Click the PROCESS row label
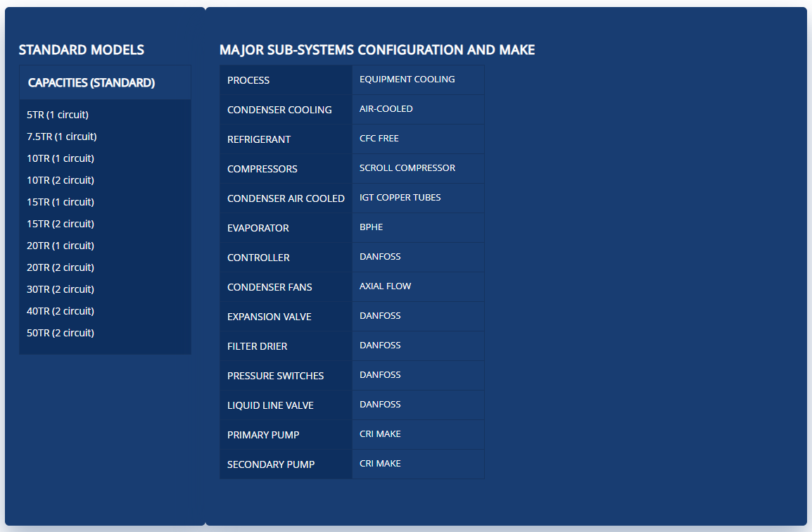This screenshot has height=532, width=812. click(248, 80)
